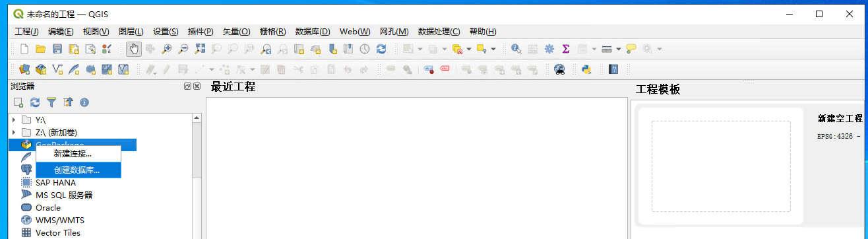This screenshot has height=239, width=868.
Task: Click the New Shapefile Layer icon
Action: point(57,69)
